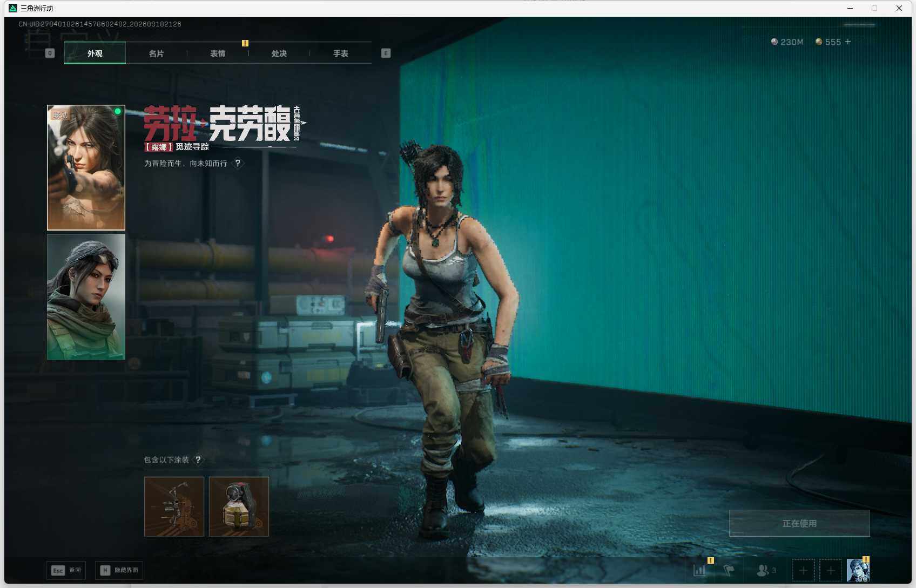Image resolution: width=916 pixels, height=588 pixels.
Task: View the grenade skin item
Action: (x=239, y=506)
